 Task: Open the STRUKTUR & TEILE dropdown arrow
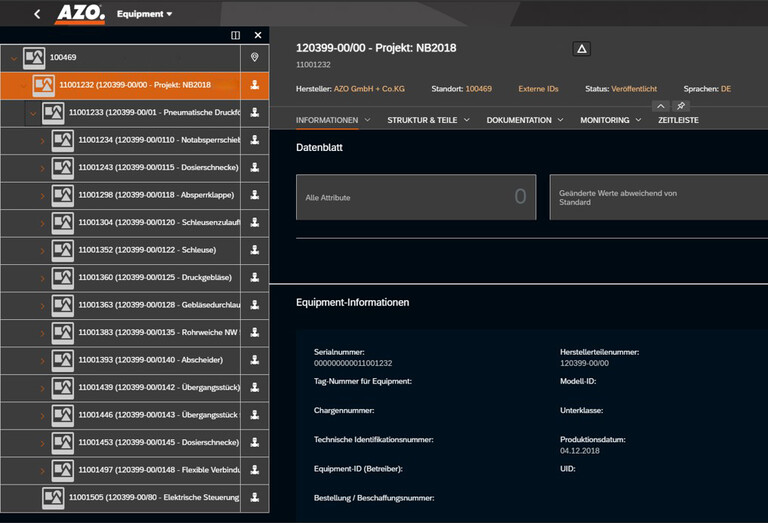point(467,120)
